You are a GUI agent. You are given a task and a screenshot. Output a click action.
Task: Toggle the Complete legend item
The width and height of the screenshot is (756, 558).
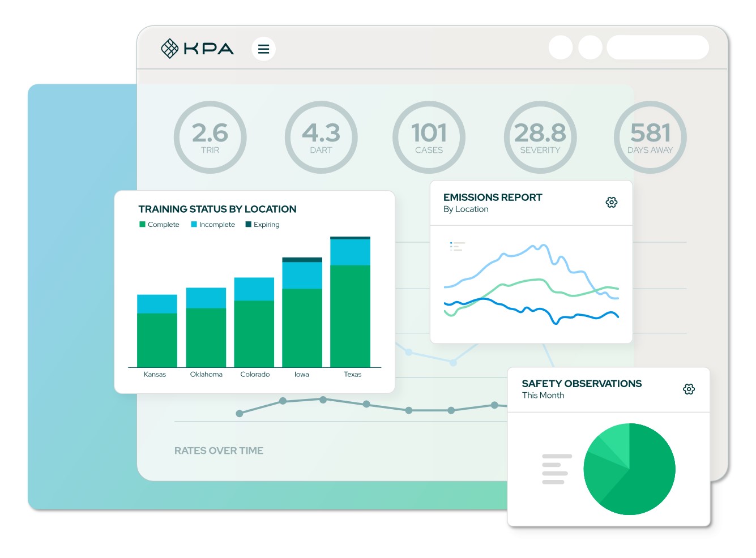(x=159, y=224)
